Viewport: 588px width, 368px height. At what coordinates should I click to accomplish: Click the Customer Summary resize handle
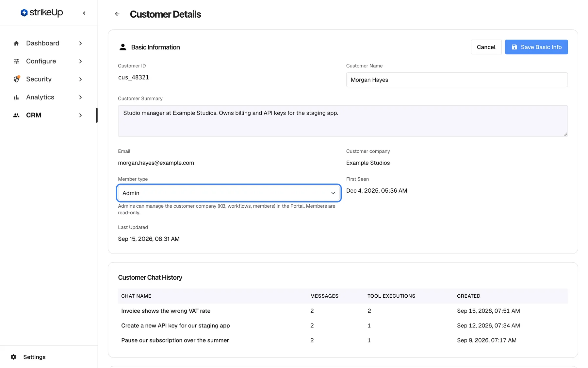point(565,134)
